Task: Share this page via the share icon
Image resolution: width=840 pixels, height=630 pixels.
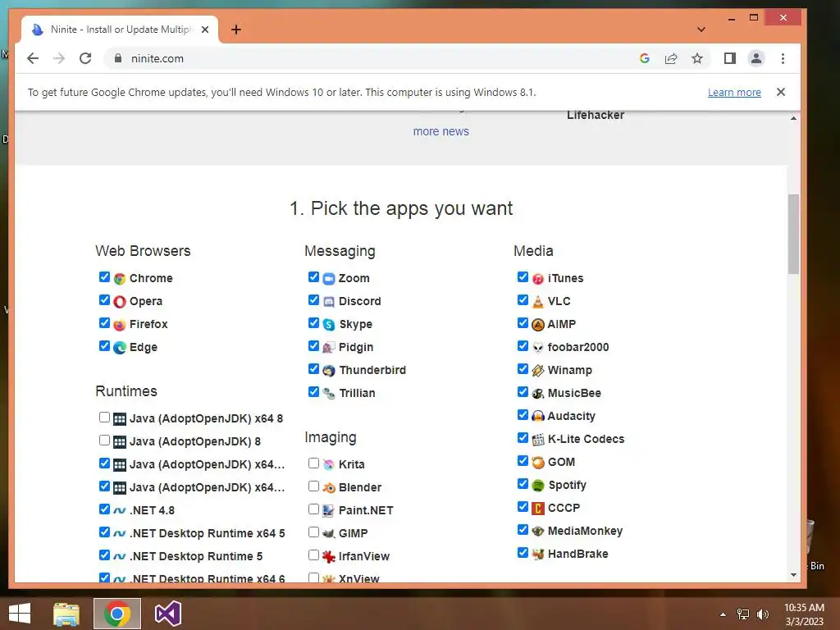Action: point(671,58)
